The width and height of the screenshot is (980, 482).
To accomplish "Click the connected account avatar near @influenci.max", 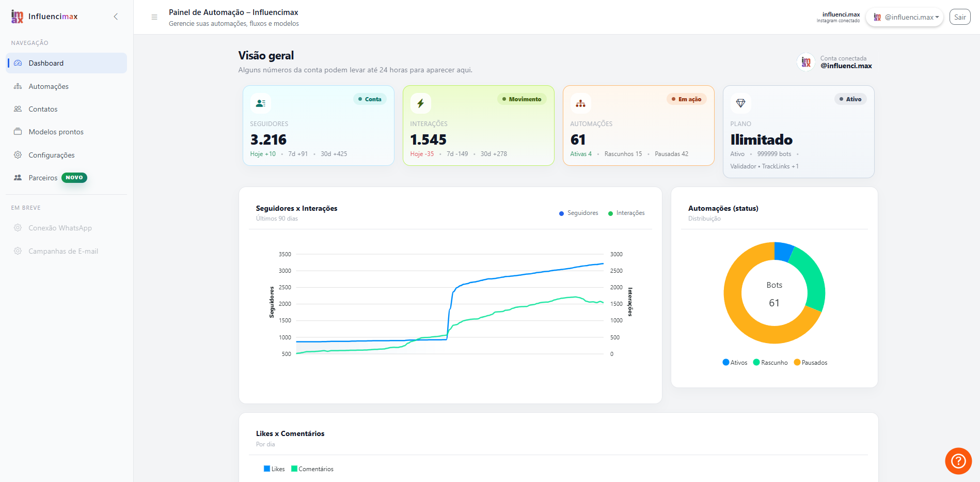I will [x=806, y=62].
